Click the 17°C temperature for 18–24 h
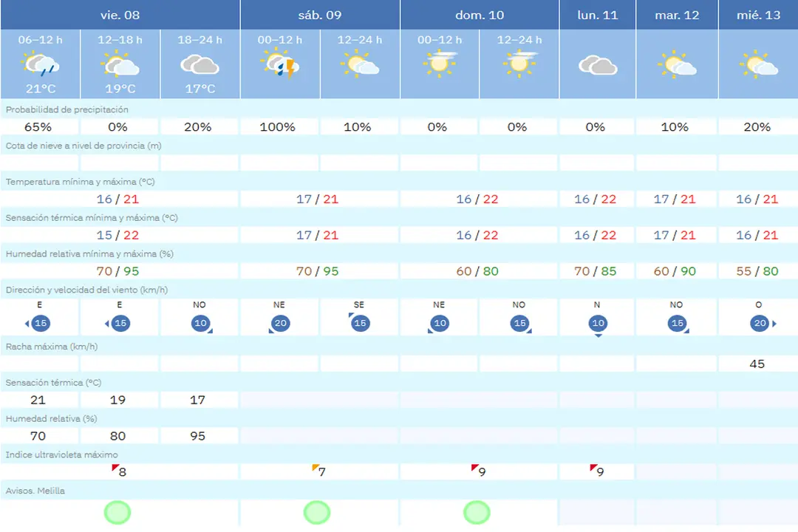This screenshot has width=798, height=532. [200, 89]
